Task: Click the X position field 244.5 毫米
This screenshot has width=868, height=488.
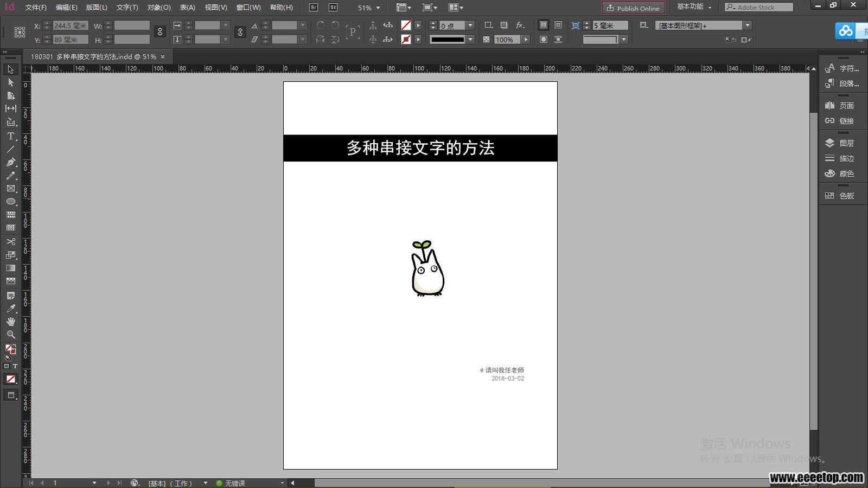Action: point(71,25)
